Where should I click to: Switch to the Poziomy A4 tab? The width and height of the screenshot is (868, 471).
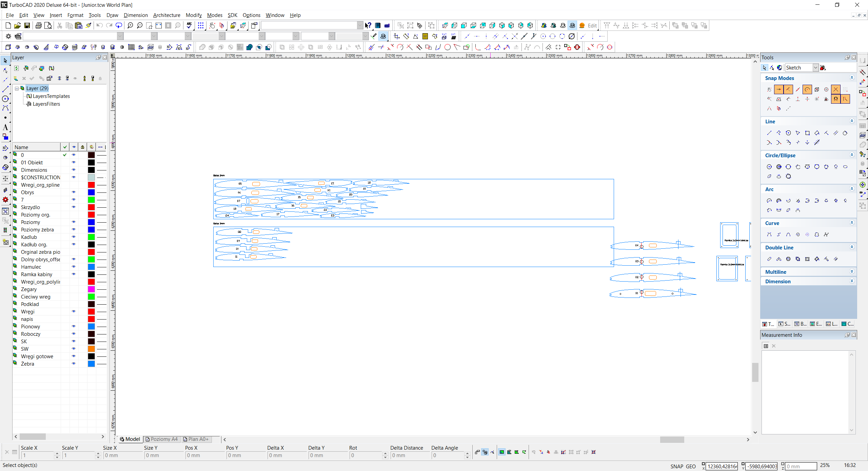click(x=162, y=439)
